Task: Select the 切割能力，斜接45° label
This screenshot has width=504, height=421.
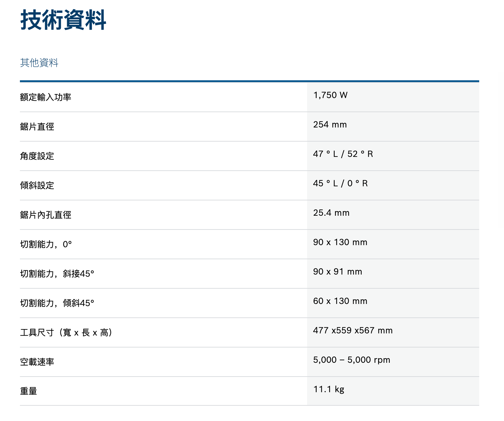Action: [x=57, y=274]
